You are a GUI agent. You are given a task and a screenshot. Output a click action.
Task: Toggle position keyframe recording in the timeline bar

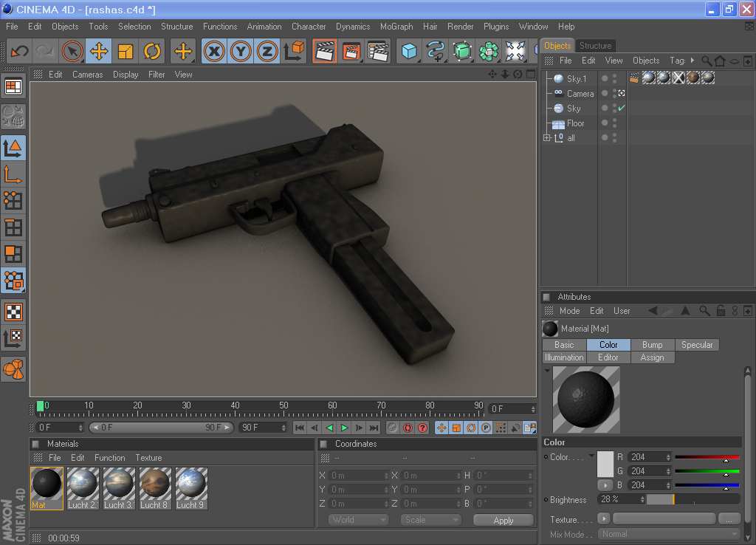[x=441, y=428]
